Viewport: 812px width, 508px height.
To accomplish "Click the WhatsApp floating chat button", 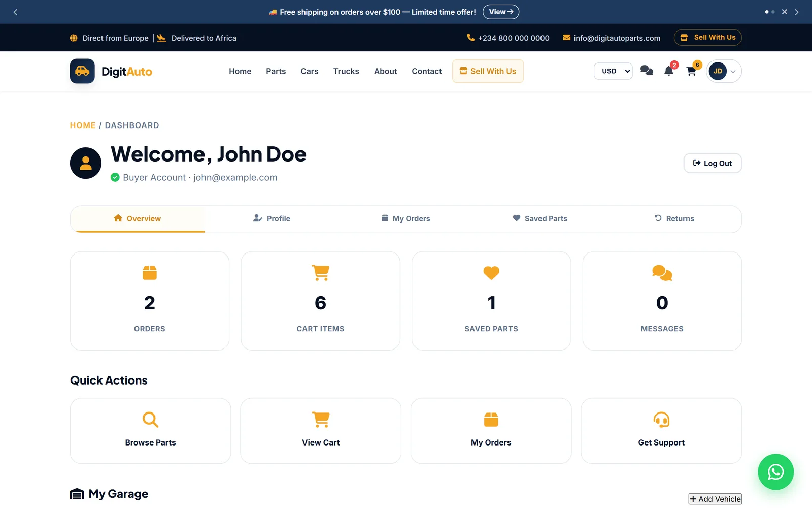I will pyautogui.click(x=775, y=472).
